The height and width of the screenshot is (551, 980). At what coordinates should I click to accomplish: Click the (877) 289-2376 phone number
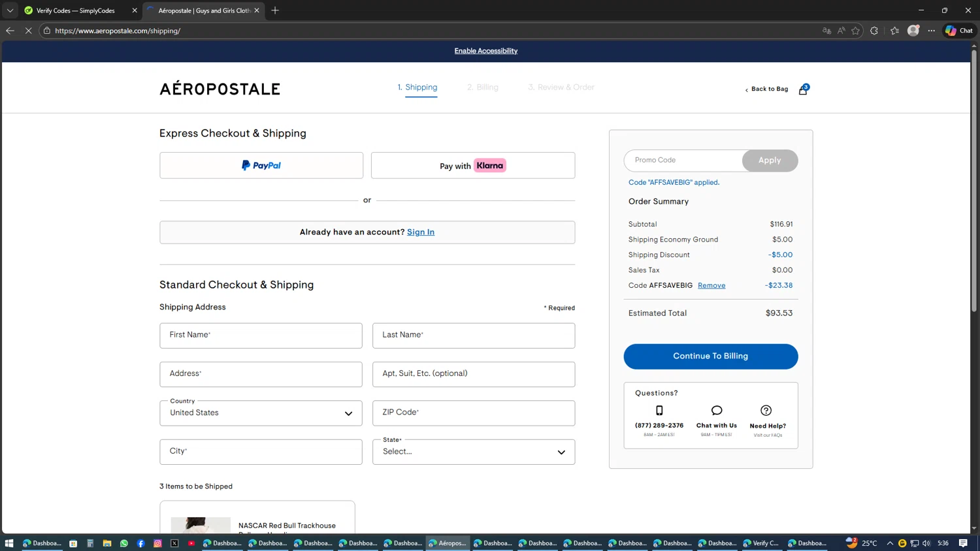659,426
